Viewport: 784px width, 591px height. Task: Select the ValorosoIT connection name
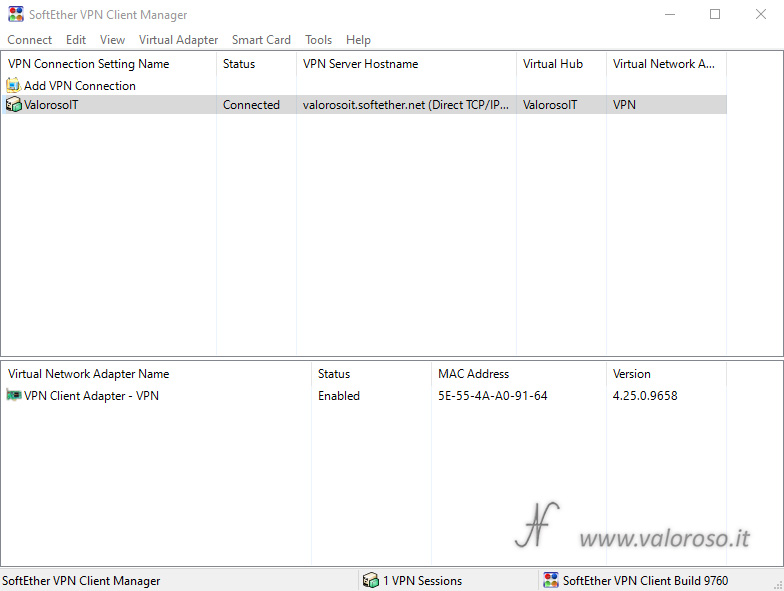click(51, 105)
